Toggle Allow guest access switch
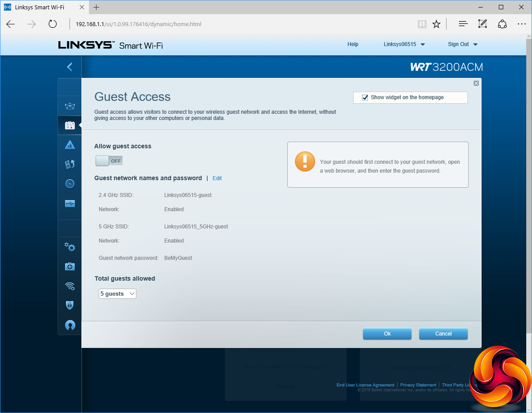Image resolution: width=532 pixels, height=413 pixels. 109,161
